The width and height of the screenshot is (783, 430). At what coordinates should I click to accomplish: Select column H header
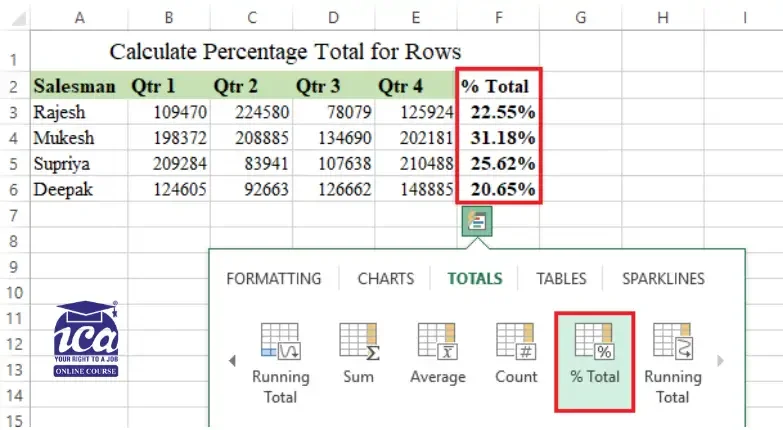pos(663,18)
